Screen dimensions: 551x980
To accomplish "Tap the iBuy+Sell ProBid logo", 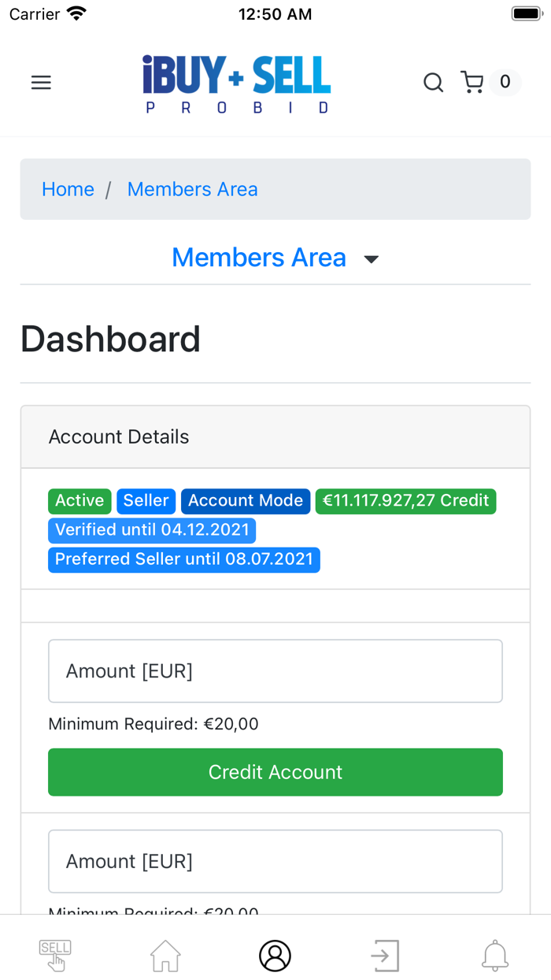I will (236, 84).
